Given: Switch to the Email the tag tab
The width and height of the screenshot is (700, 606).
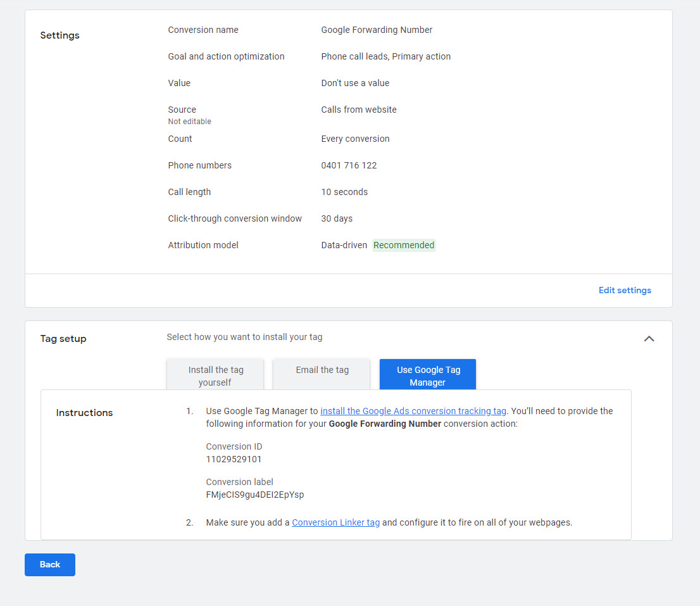Looking at the screenshot, I should 322,370.
